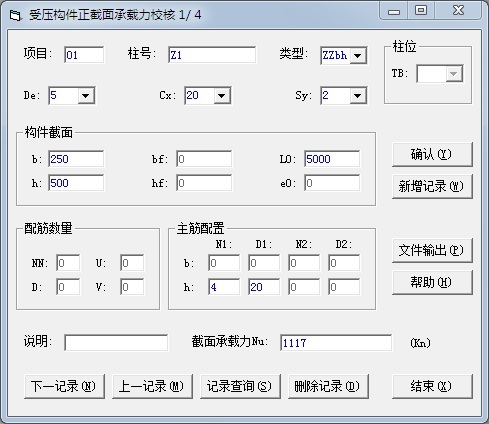Click the (Kn) unit label

[x=420, y=343]
